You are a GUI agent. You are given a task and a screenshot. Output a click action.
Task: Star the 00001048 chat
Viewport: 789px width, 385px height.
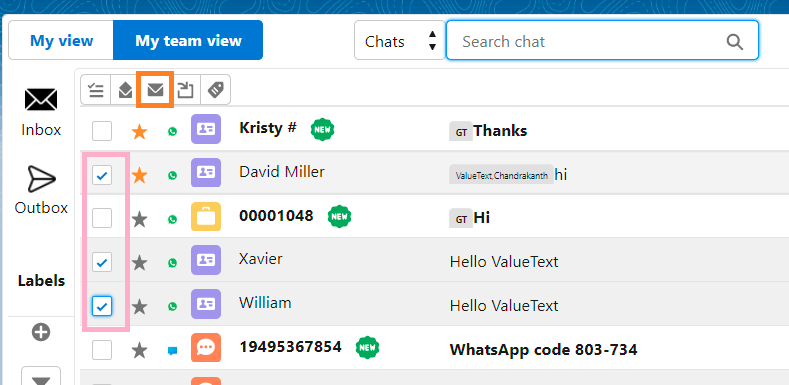pos(139,219)
